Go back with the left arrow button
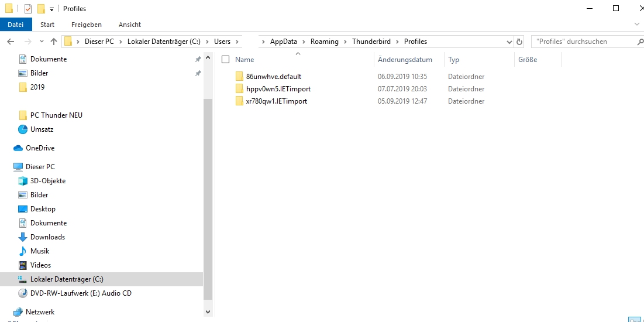 pyautogui.click(x=11, y=42)
